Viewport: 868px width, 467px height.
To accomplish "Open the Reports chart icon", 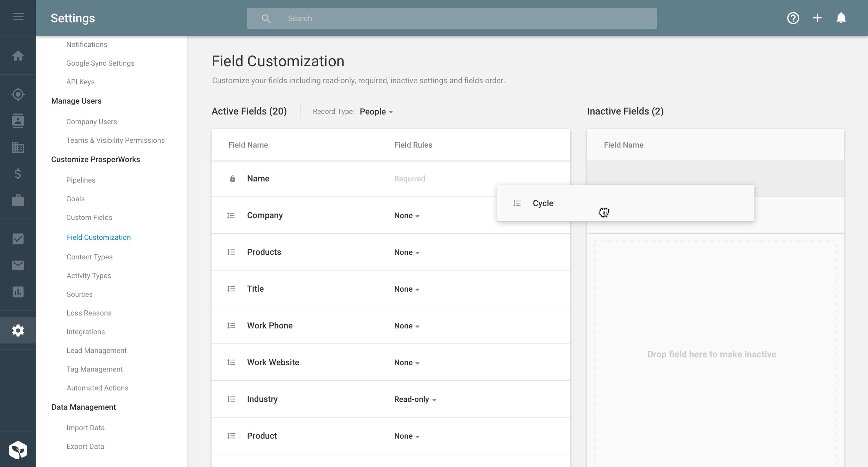I will pyautogui.click(x=18, y=292).
